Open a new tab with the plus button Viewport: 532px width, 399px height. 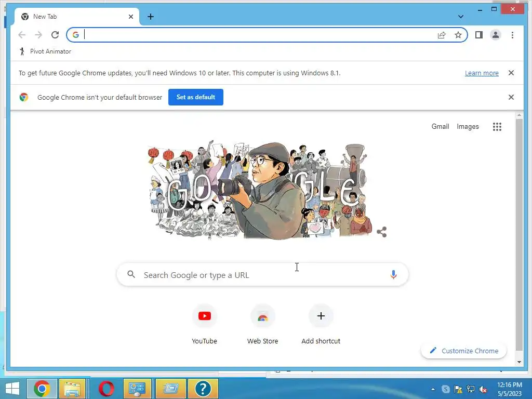pos(151,17)
